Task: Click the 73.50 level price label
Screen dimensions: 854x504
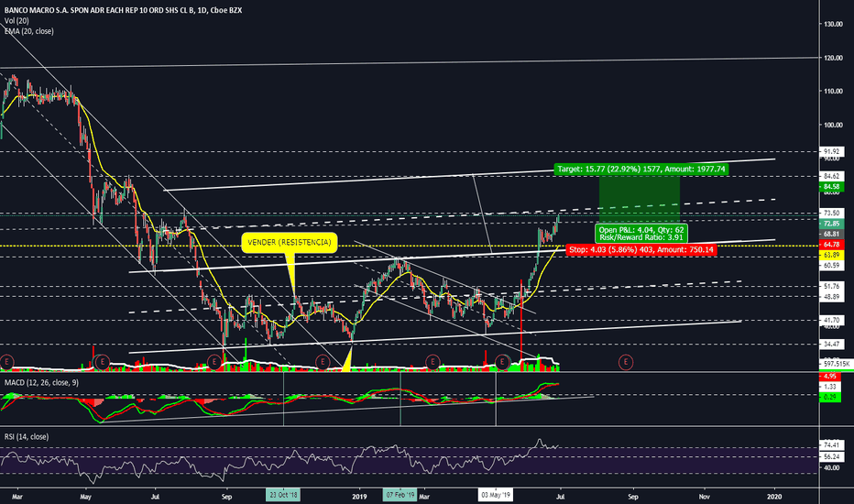Action: (x=831, y=213)
